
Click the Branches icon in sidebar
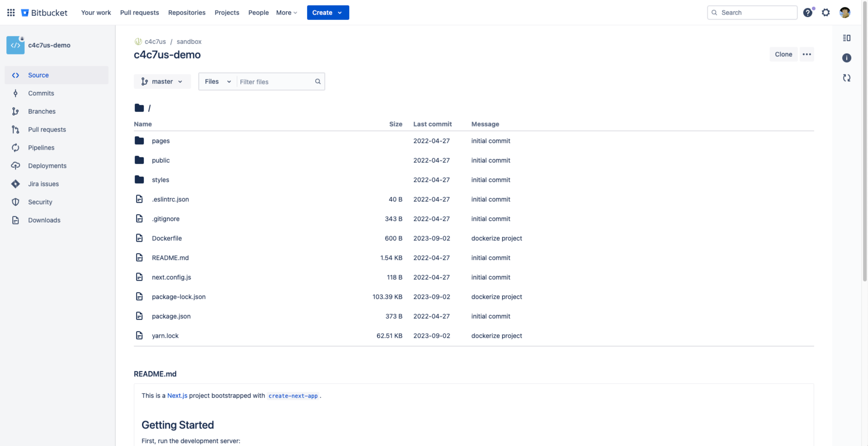point(15,111)
